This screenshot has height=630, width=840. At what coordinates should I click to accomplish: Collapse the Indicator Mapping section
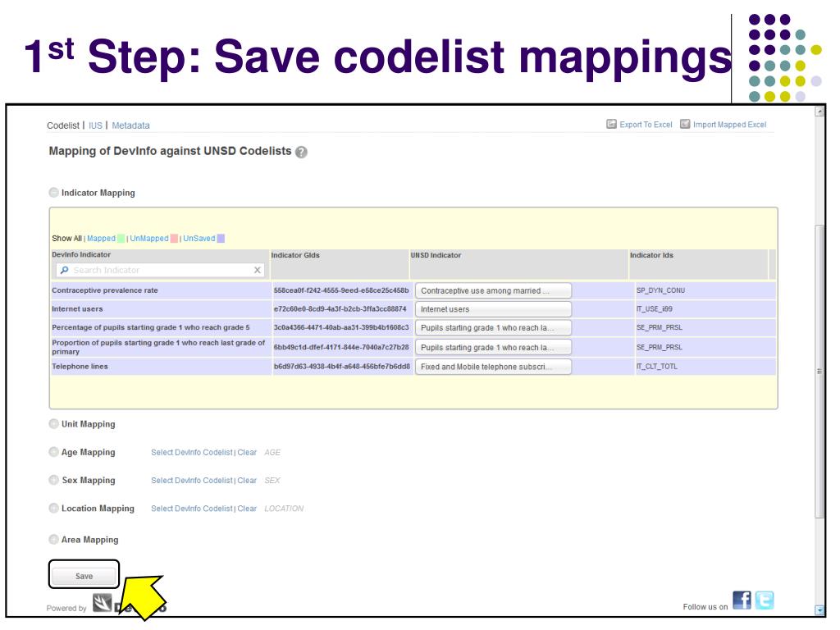click(53, 192)
